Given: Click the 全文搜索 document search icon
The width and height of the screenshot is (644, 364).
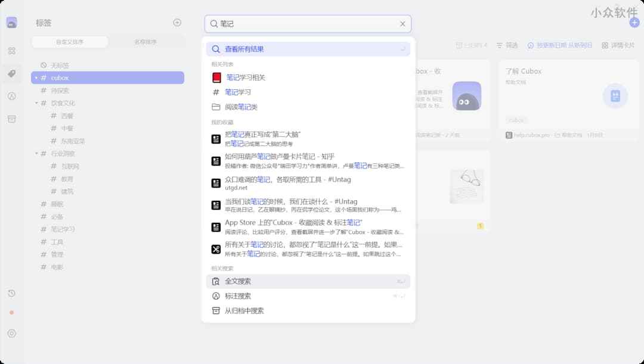Looking at the screenshot, I should (216, 282).
